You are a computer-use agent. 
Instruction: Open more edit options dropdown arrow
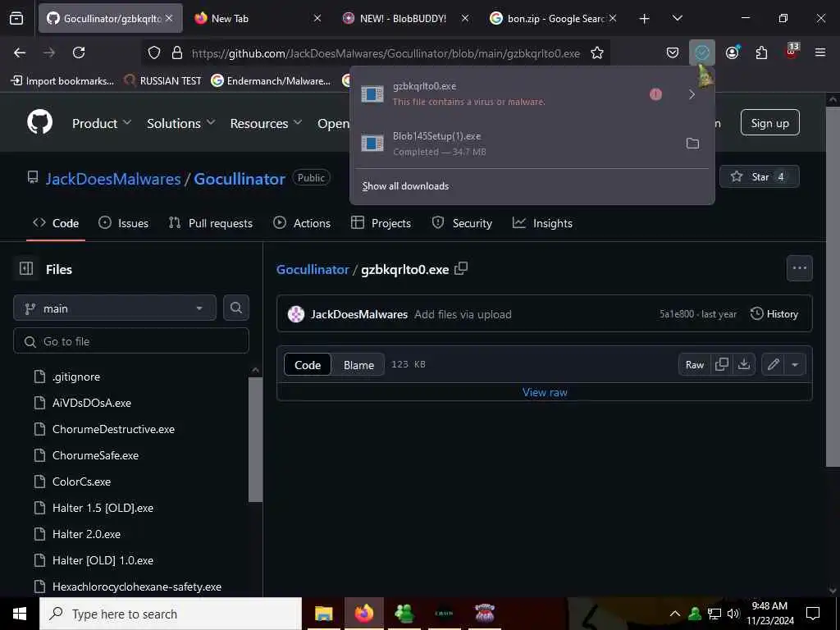pos(795,365)
